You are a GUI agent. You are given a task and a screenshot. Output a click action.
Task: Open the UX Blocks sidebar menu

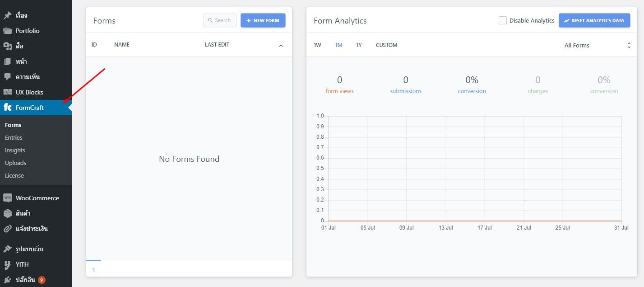click(36, 92)
